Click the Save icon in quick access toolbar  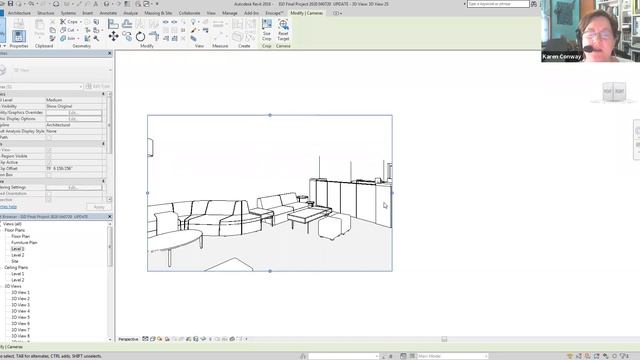pos(11,4)
